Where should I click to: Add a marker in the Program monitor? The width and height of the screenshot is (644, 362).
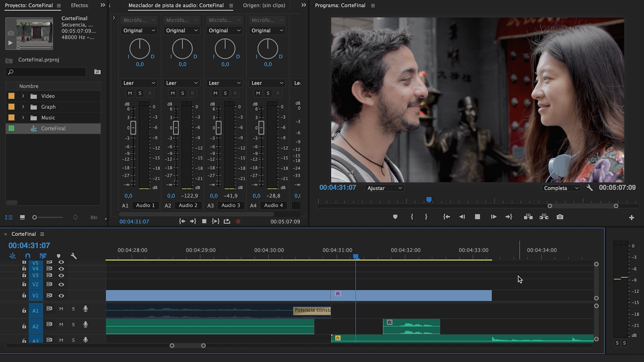[395, 217]
